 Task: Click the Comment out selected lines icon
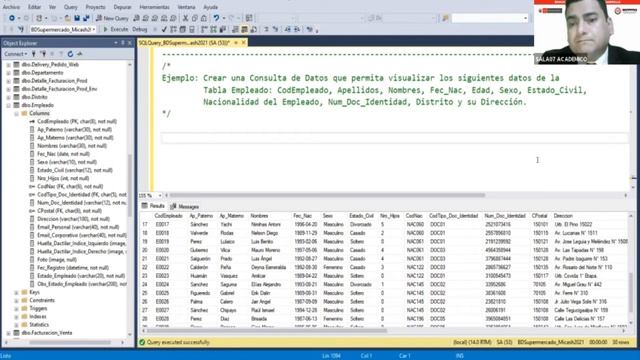[x=267, y=29]
